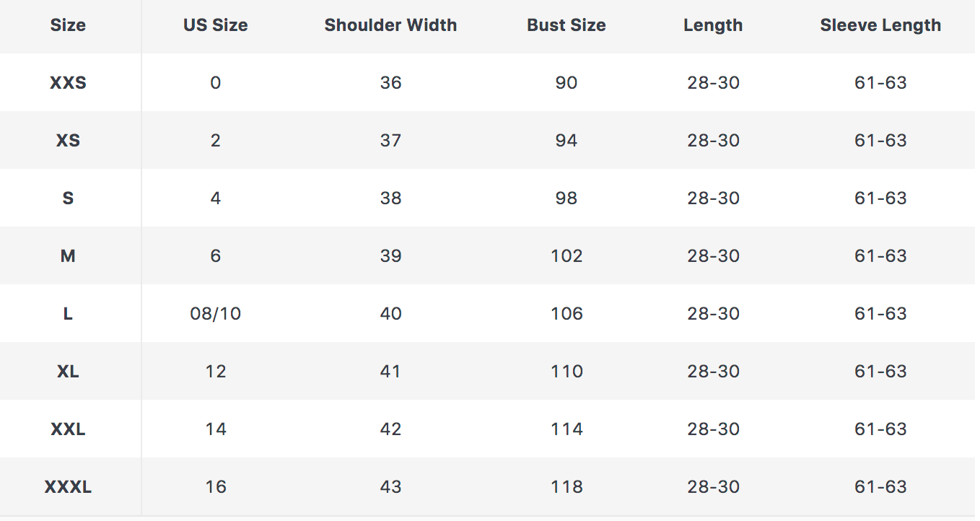Select the L size row label
The width and height of the screenshot is (980, 521).
click(x=68, y=314)
